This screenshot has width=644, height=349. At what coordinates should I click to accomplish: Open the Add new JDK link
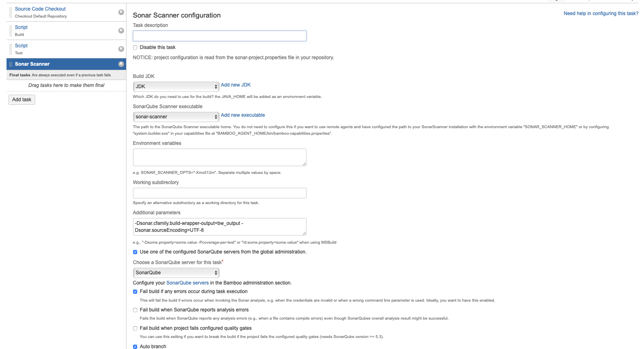[235, 85]
